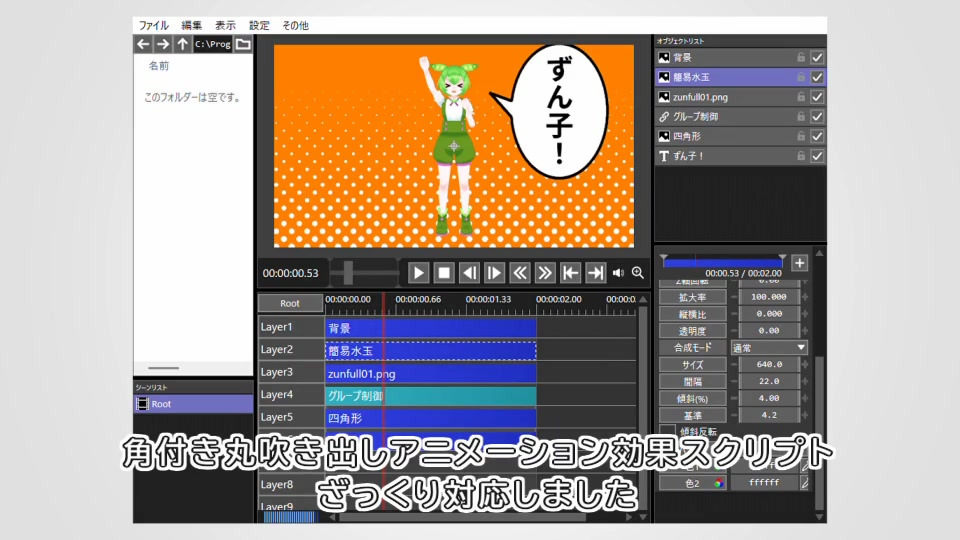Click the 拡大率 property button
This screenshot has height=540, width=960.
[692, 297]
